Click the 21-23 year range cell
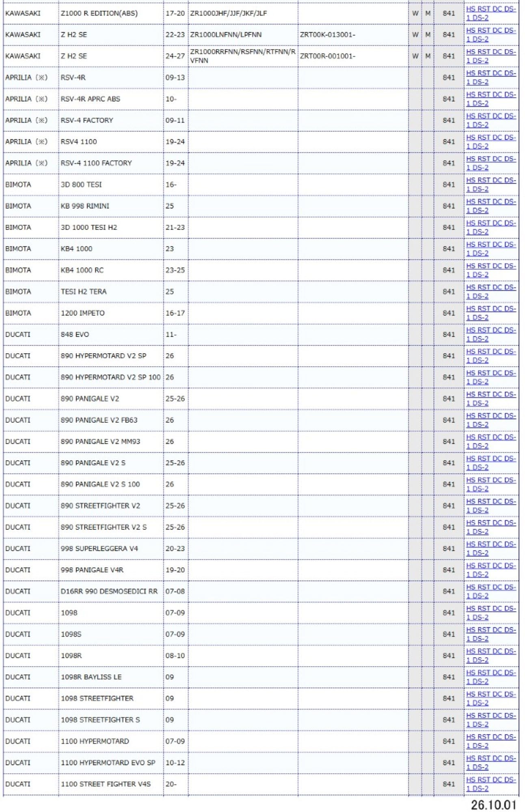 [x=175, y=227]
